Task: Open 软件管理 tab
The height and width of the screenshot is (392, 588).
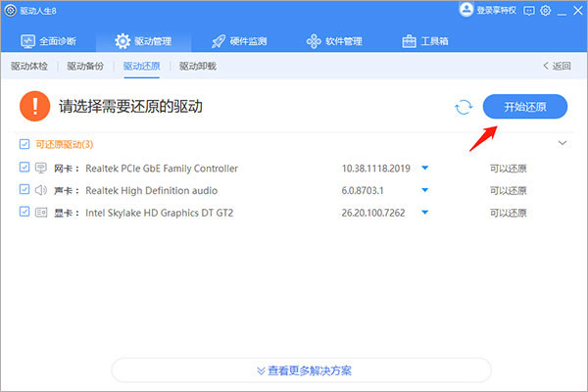Action: [x=334, y=41]
